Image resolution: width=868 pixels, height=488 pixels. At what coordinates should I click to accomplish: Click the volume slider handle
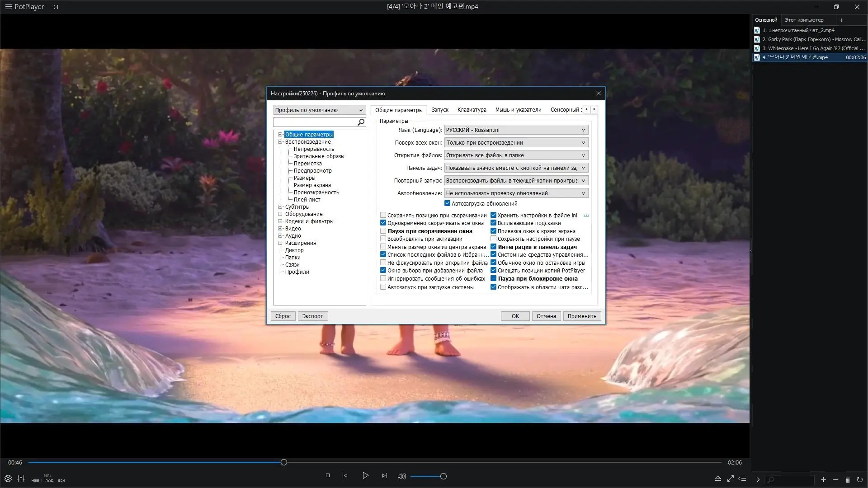[443, 476]
